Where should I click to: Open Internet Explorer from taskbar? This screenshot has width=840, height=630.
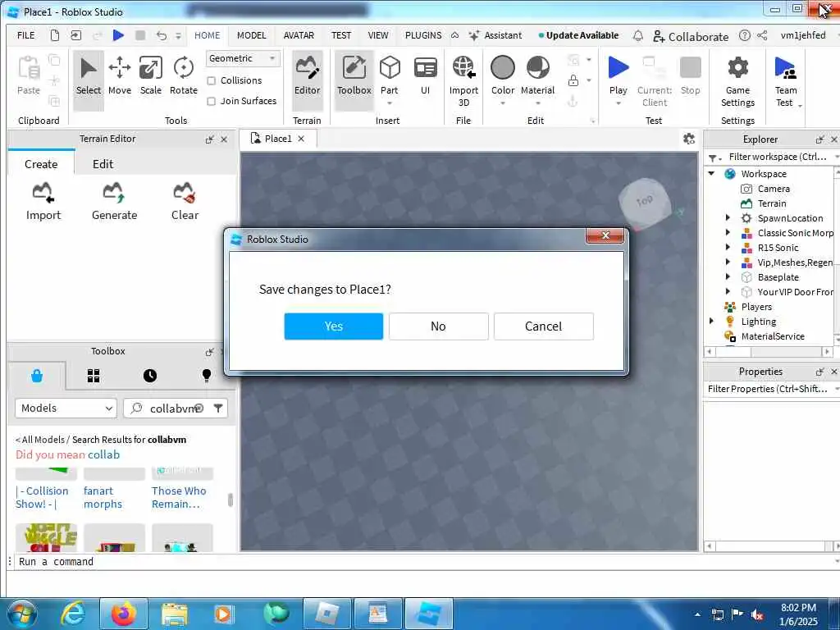click(73, 614)
